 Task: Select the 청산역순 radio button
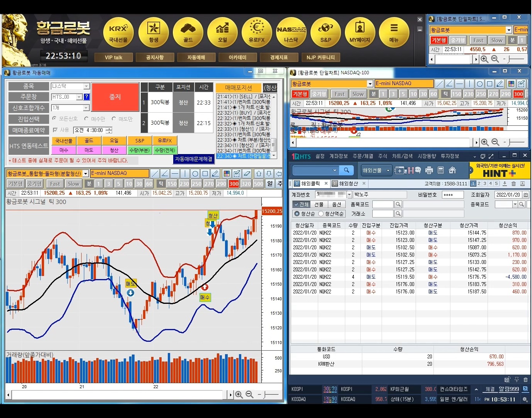[321, 214]
